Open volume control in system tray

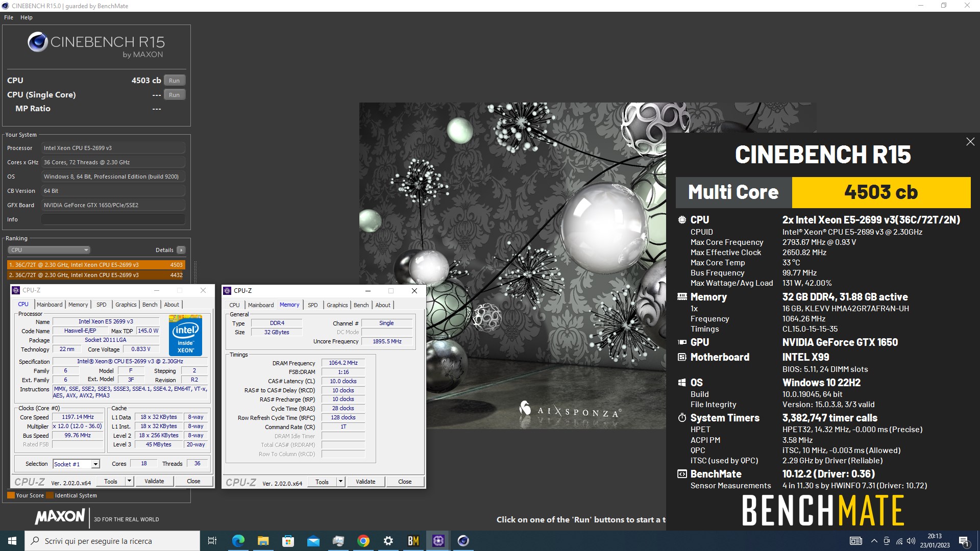[x=911, y=541]
